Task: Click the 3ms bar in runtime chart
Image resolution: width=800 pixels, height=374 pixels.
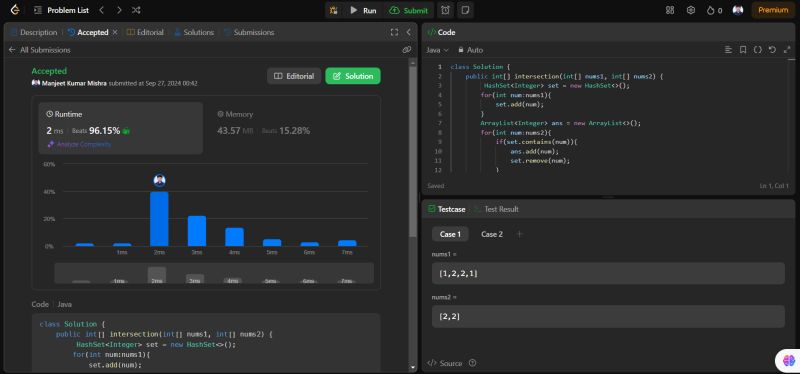Action: [x=197, y=231]
